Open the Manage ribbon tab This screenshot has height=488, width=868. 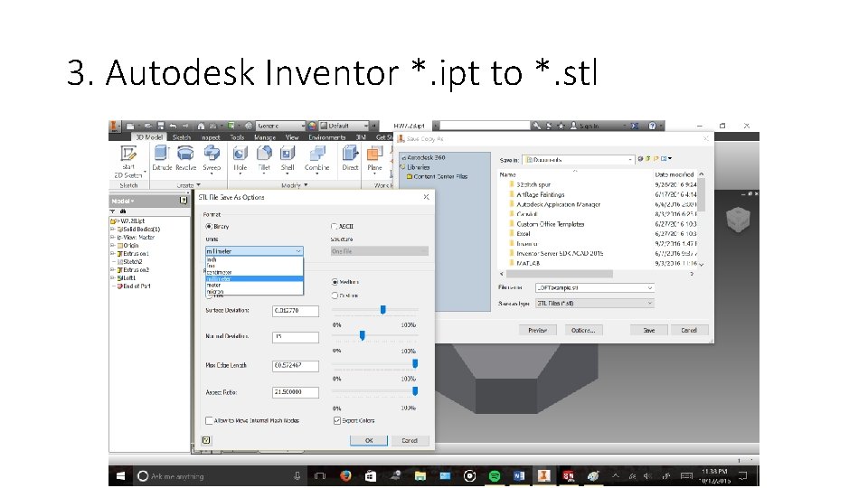click(265, 137)
